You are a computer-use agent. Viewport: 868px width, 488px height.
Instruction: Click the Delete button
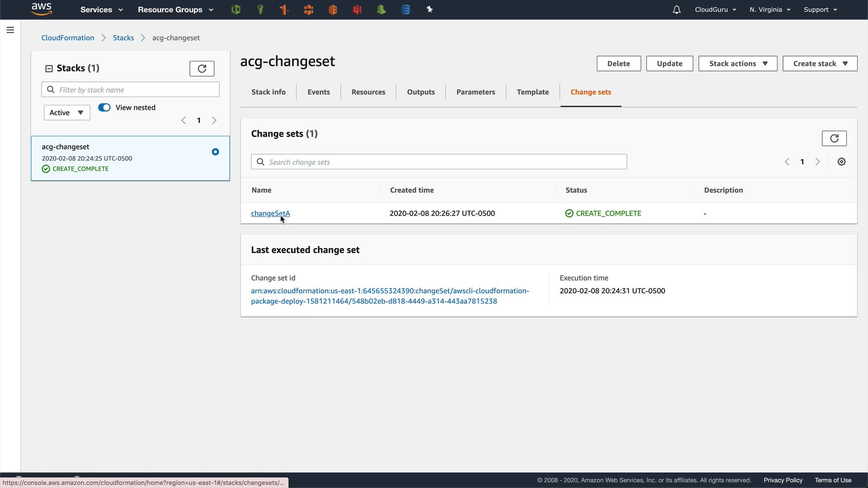[x=618, y=64]
